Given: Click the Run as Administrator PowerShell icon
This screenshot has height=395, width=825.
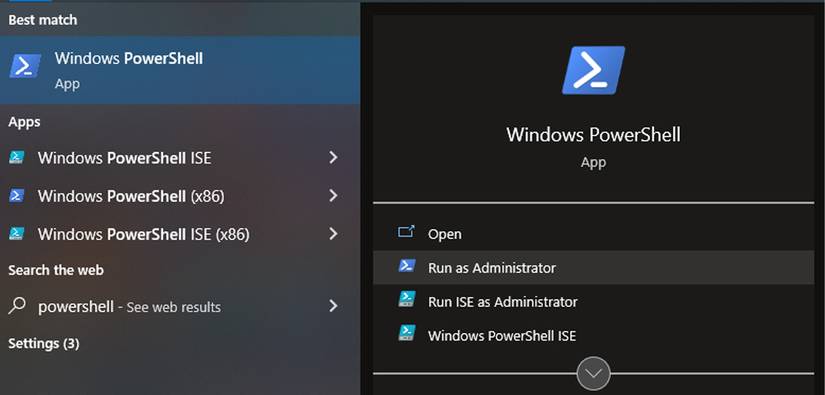Looking at the screenshot, I should (407, 266).
